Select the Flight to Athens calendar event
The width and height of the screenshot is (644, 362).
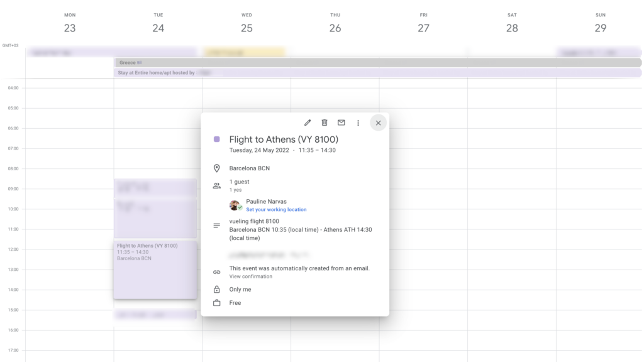click(x=155, y=270)
